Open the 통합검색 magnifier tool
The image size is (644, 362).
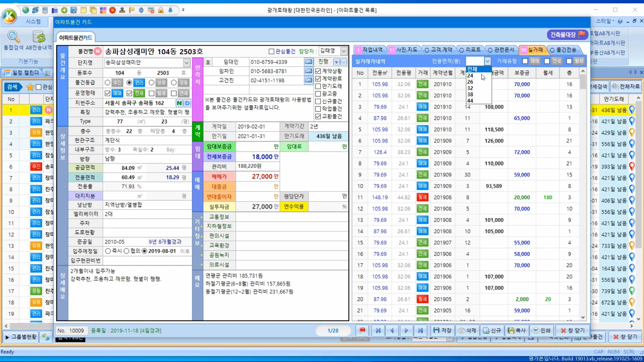click(x=13, y=37)
